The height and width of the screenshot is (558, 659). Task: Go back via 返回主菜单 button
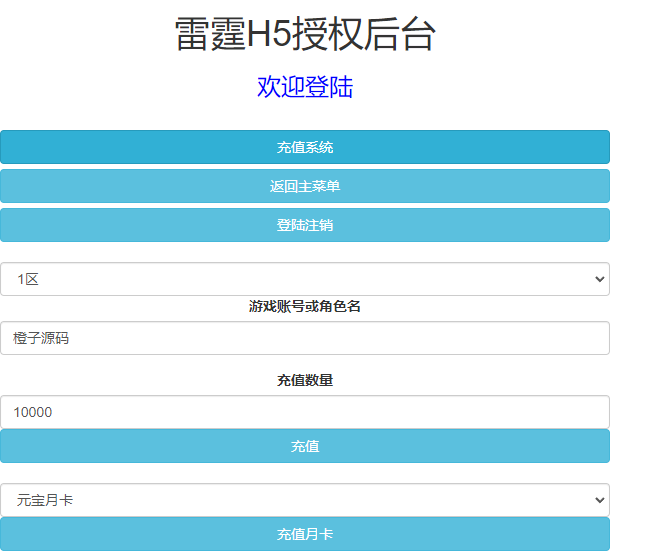[x=304, y=186]
